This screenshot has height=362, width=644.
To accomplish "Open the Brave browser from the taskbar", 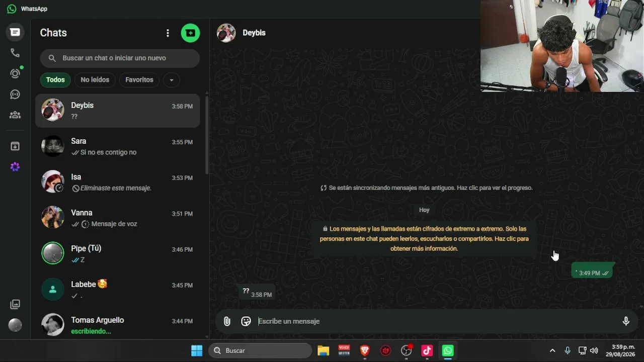I will click(x=365, y=350).
